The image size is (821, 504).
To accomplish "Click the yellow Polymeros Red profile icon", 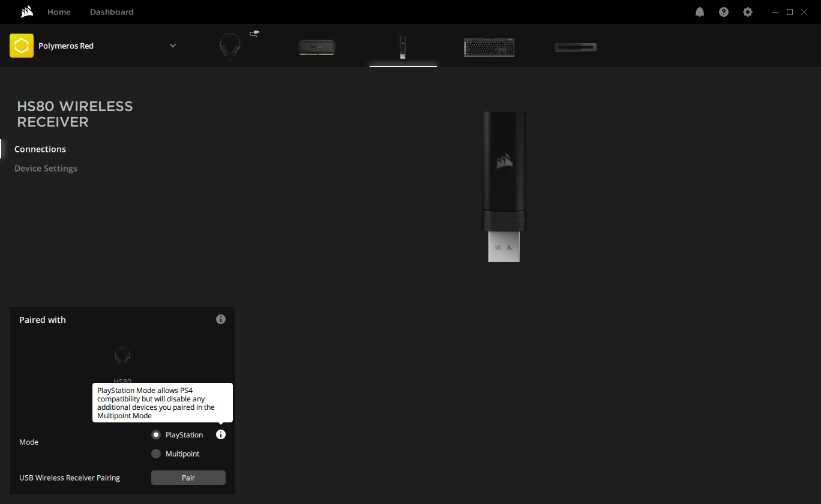I will click(22, 46).
